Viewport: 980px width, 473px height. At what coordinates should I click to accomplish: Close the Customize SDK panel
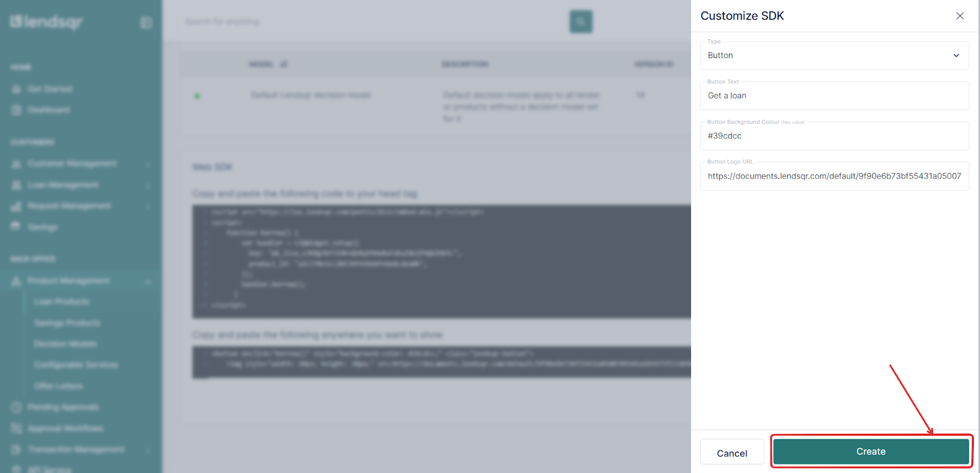click(x=960, y=16)
